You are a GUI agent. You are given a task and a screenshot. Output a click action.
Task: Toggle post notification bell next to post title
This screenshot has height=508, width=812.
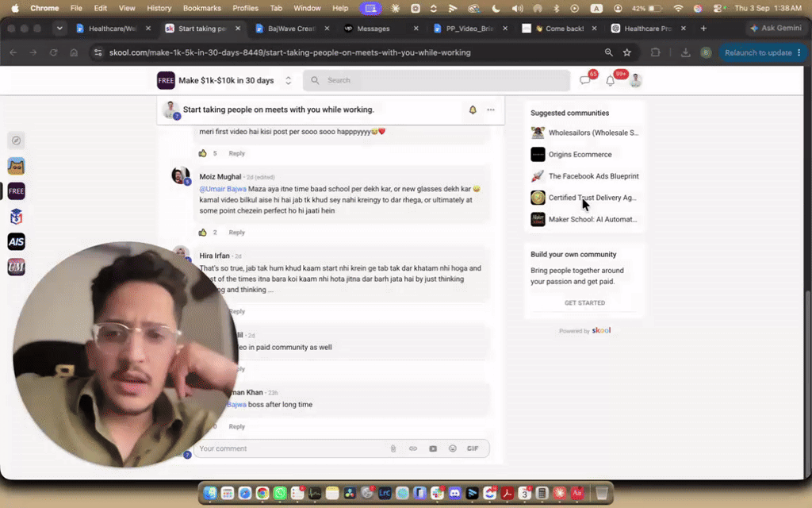coord(473,110)
